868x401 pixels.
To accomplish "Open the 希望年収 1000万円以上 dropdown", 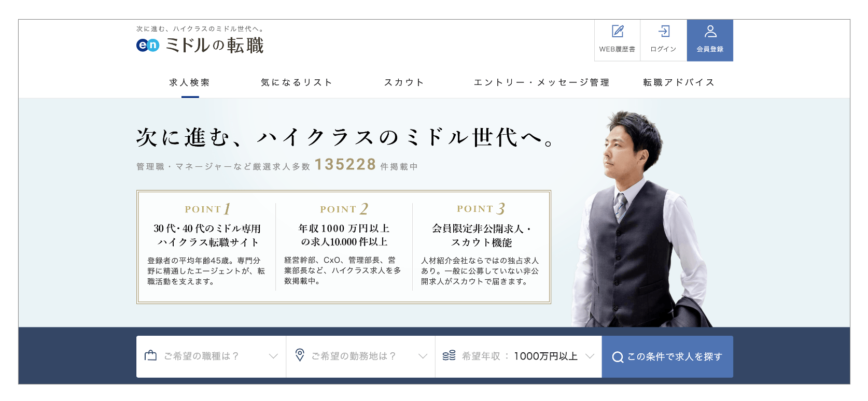I will pos(519,356).
